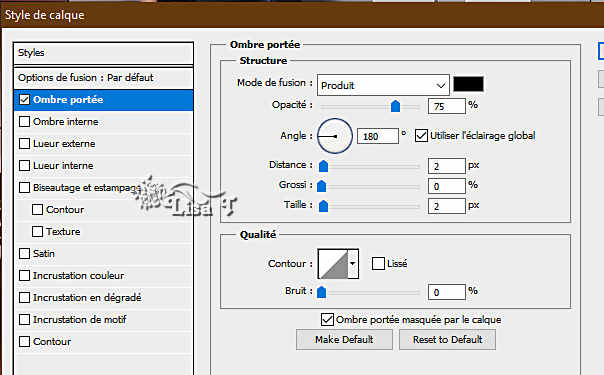Enable the Incrustation couleur checkbox

(x=24, y=275)
